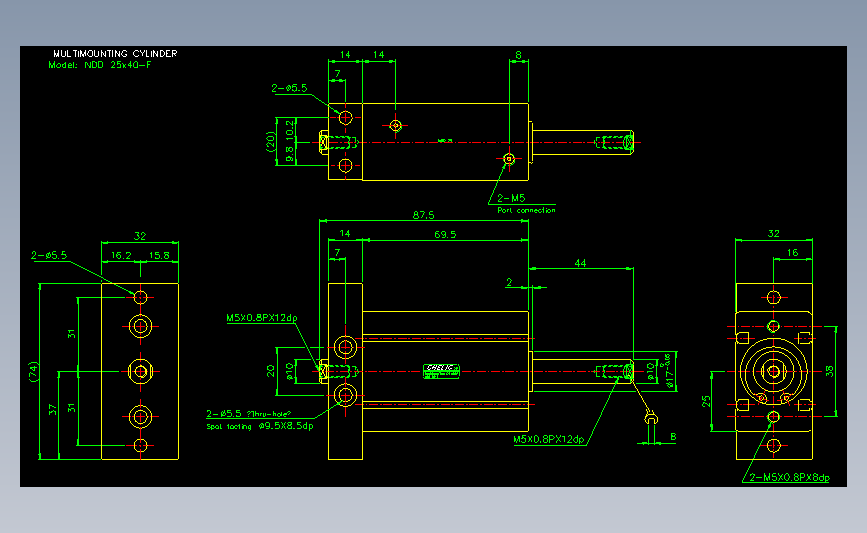
Task: Click the "(74)" overall height dimension
Action: coord(34,372)
